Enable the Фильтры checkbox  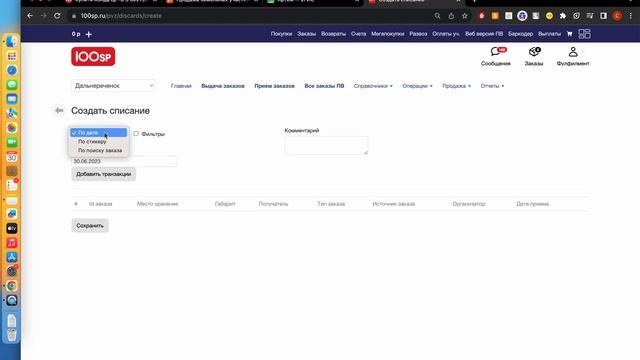click(x=136, y=133)
